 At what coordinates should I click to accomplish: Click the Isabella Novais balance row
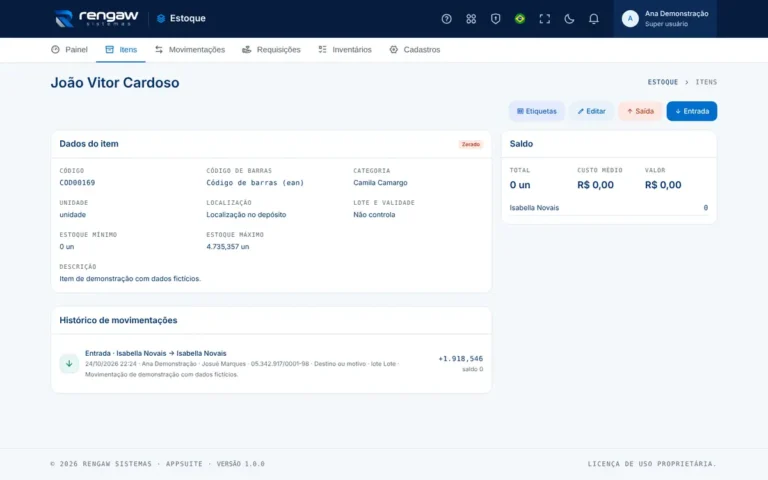[x=609, y=208]
